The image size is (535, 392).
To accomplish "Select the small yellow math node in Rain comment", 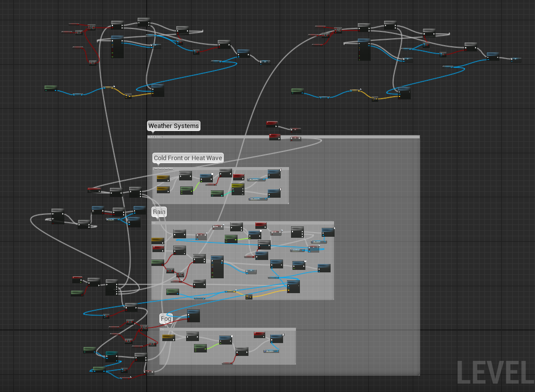I will (x=249, y=297).
